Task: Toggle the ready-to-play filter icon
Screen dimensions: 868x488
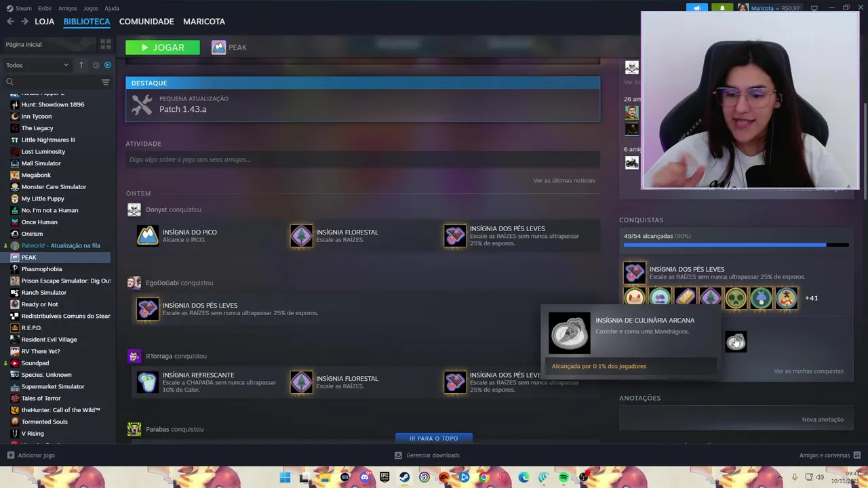Action: tap(107, 65)
